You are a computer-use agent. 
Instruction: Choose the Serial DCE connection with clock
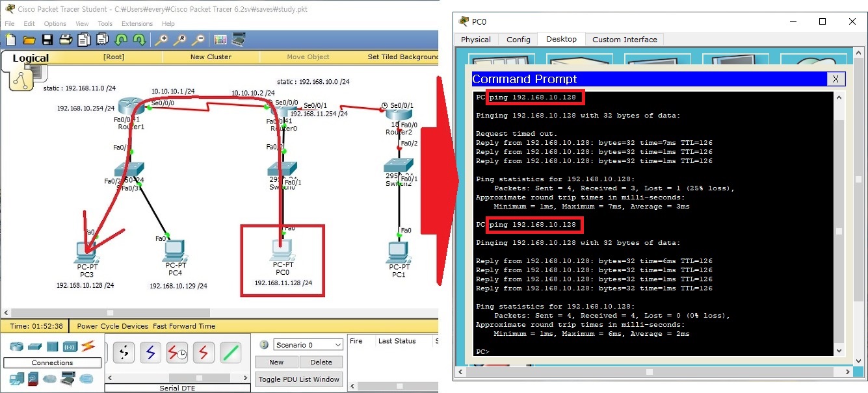(177, 352)
